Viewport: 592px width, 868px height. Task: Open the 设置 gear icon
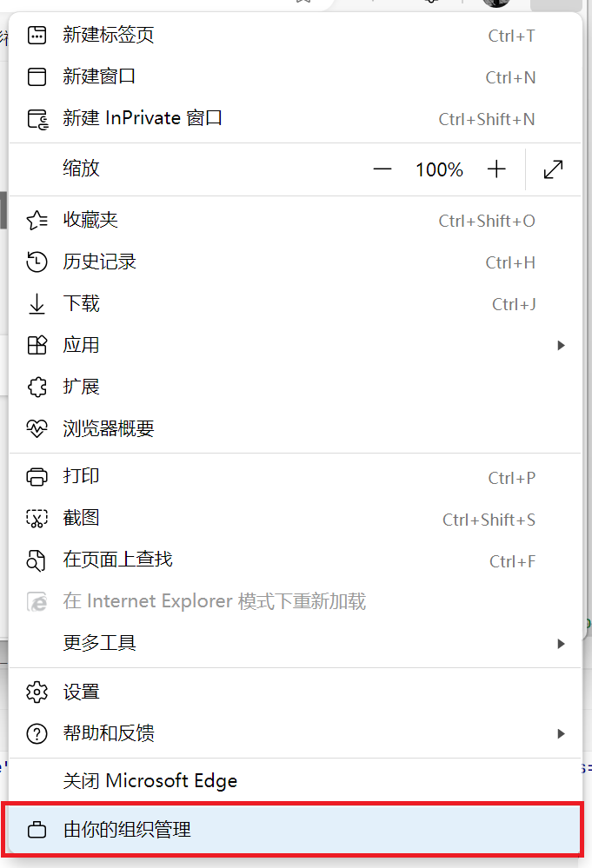37,692
